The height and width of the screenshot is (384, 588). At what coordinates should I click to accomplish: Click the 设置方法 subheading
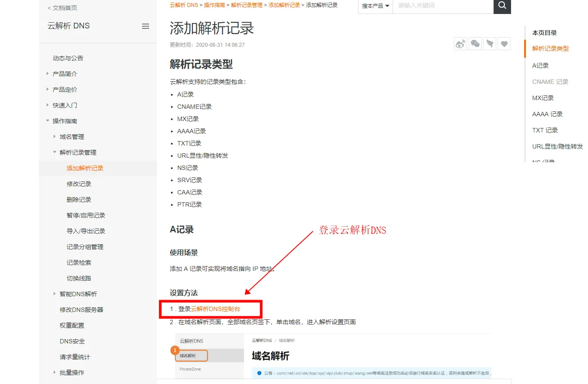pos(184,293)
